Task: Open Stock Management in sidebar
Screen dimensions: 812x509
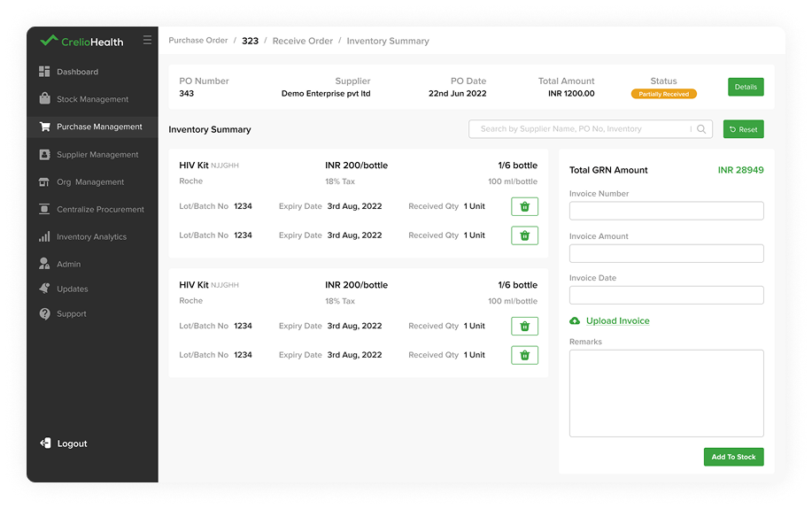Action: point(92,99)
